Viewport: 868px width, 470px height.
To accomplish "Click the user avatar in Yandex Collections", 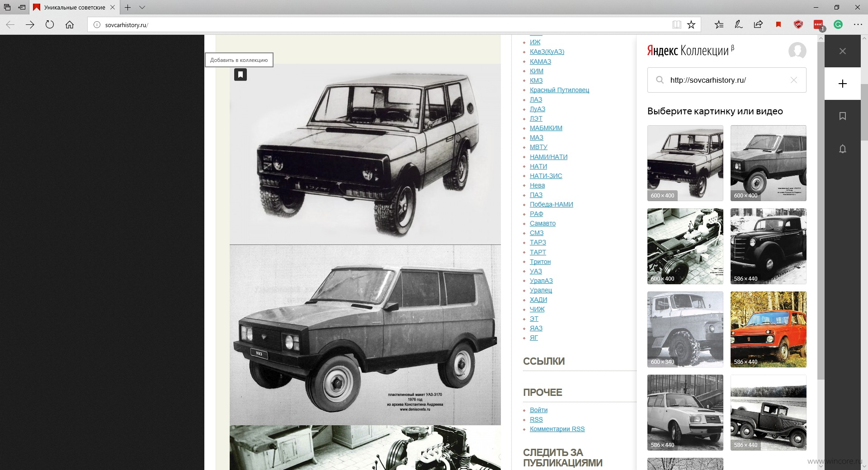I will click(x=797, y=51).
